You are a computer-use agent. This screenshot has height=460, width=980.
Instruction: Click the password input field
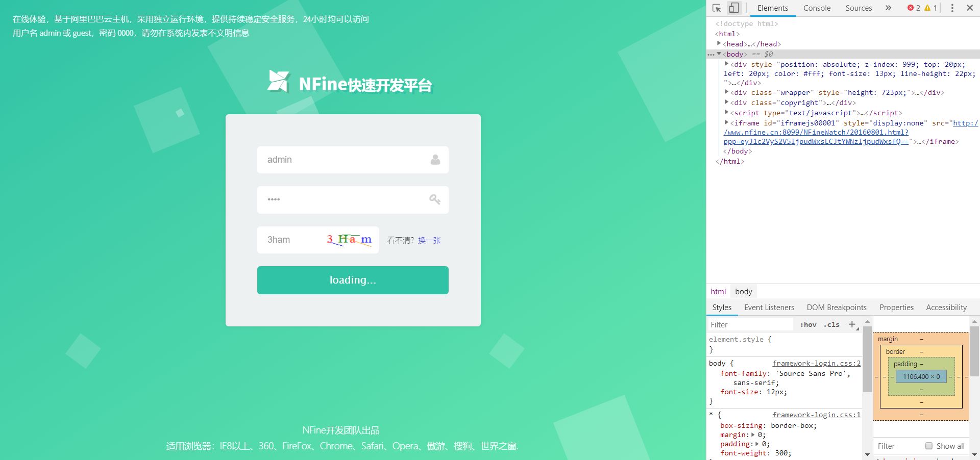click(353, 199)
